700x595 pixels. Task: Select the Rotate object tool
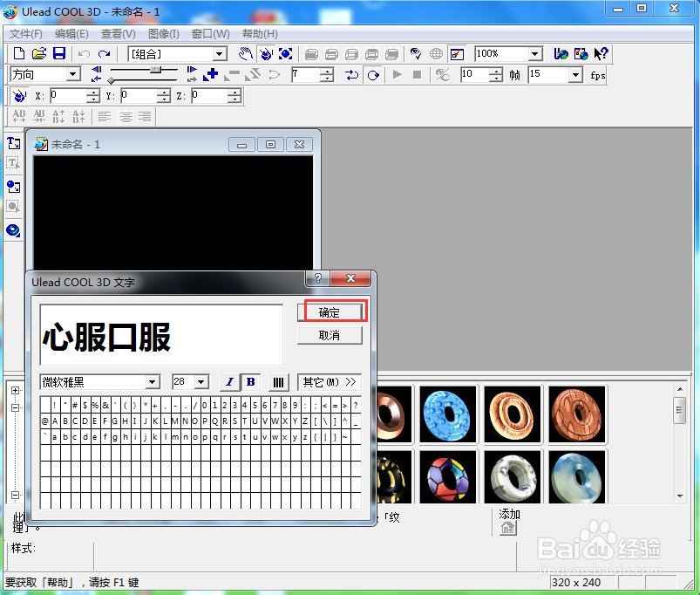click(x=266, y=54)
